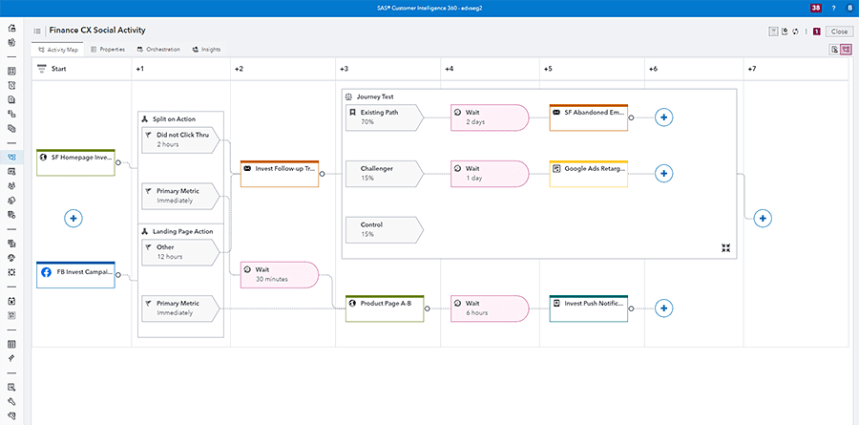
Task: Select the Invest Push Notific... node
Action: 589,308
